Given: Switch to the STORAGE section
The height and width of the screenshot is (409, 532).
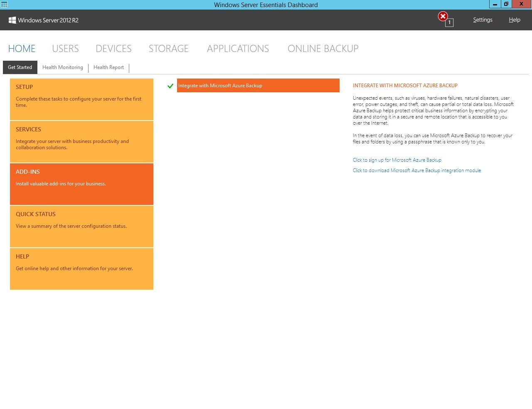Looking at the screenshot, I should (169, 49).
